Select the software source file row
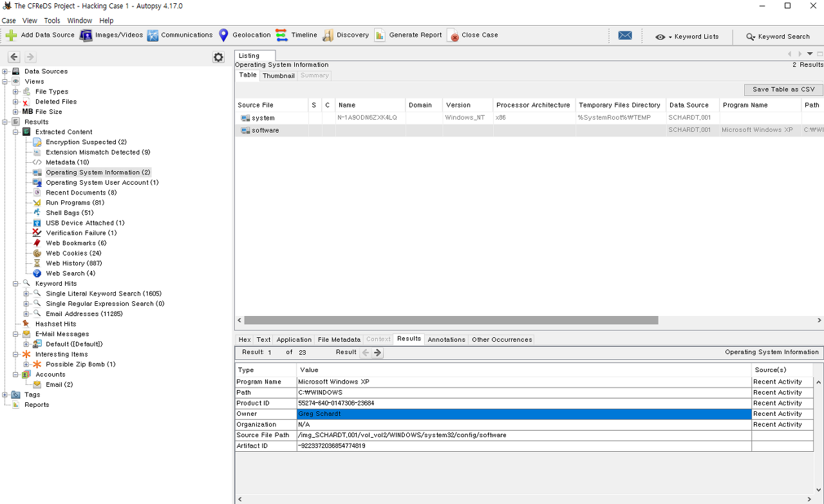Image resolution: width=824 pixels, height=504 pixels. click(x=529, y=130)
